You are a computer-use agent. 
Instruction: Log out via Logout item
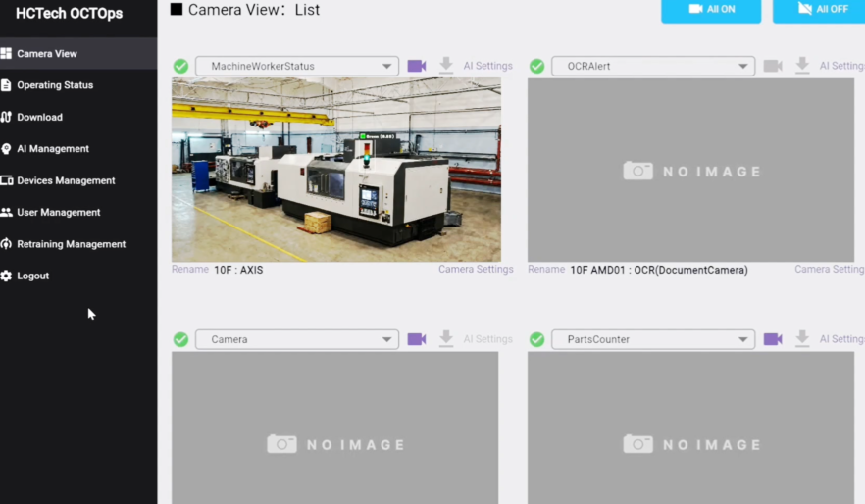click(x=78, y=276)
